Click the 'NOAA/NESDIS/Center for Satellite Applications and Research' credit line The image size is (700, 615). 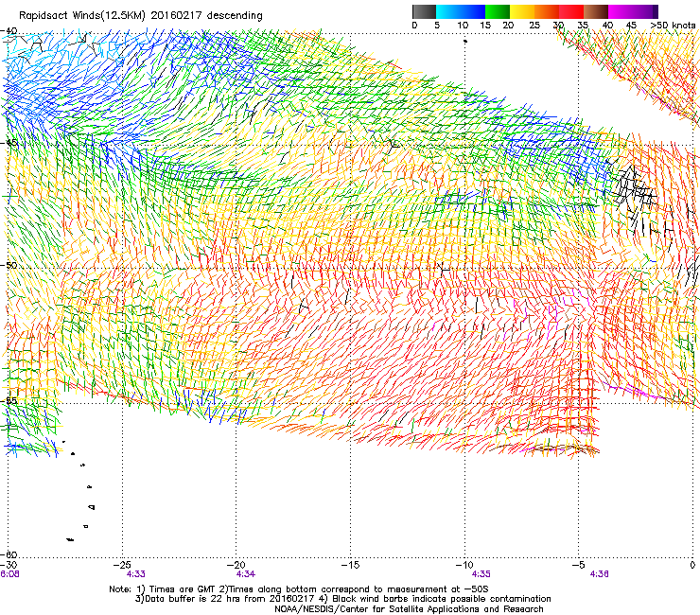coord(409,609)
